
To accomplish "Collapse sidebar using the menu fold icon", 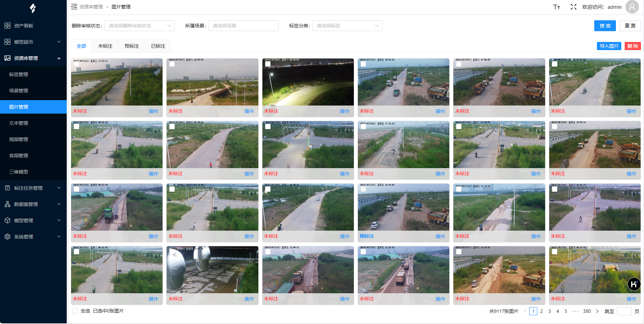I will pos(74,7).
